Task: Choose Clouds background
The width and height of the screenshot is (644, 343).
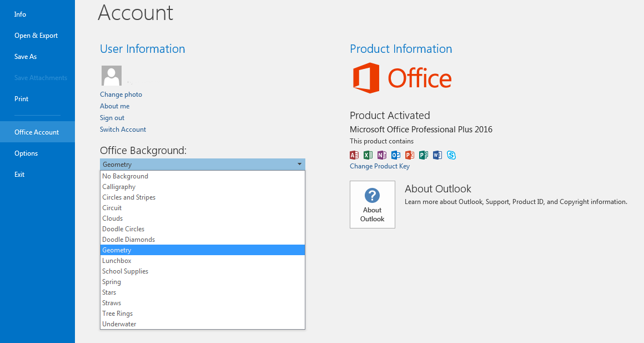Action: coord(203,218)
